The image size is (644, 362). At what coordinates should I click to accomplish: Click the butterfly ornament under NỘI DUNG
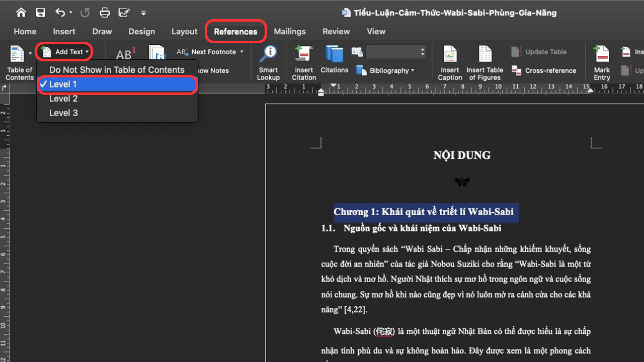pos(462,182)
